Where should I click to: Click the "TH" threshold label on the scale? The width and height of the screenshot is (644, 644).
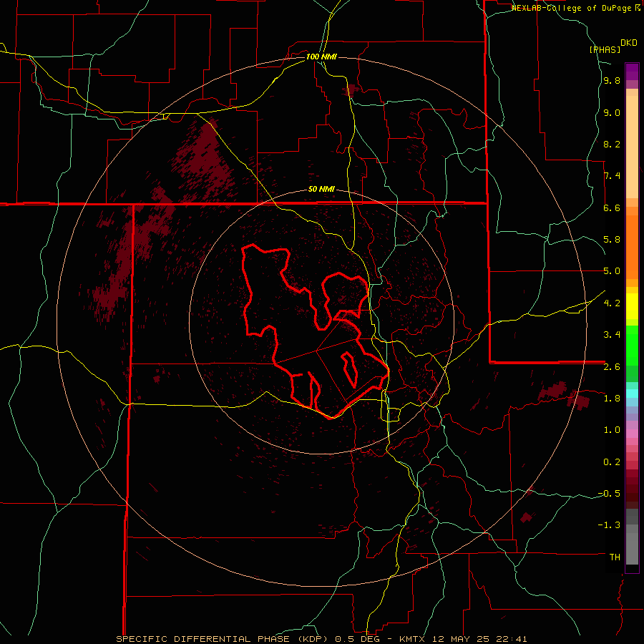pyautogui.click(x=615, y=557)
